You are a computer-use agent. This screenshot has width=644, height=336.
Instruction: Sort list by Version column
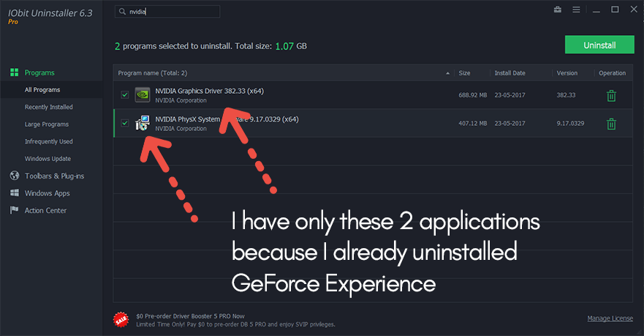coord(567,72)
